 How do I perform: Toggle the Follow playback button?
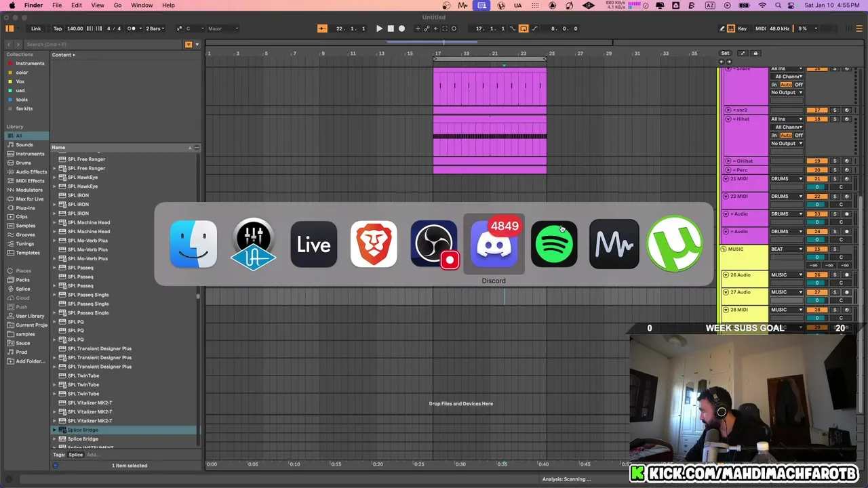click(322, 28)
